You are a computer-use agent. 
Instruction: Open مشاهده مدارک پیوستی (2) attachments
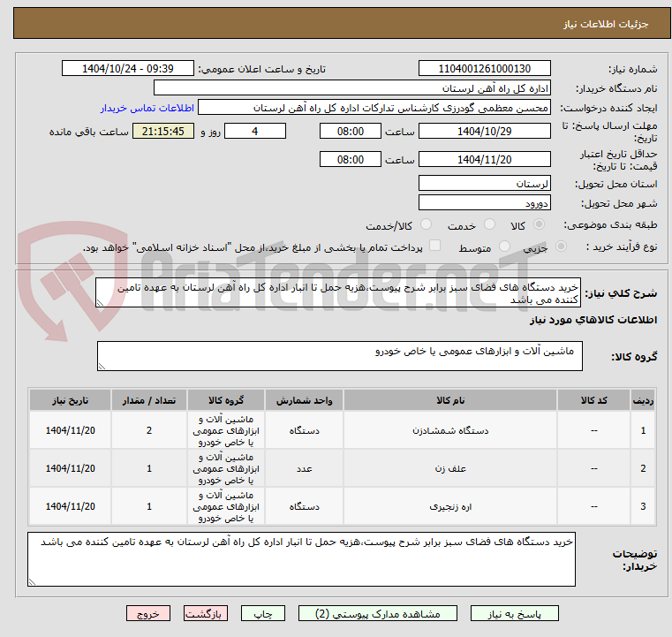pos(378,614)
